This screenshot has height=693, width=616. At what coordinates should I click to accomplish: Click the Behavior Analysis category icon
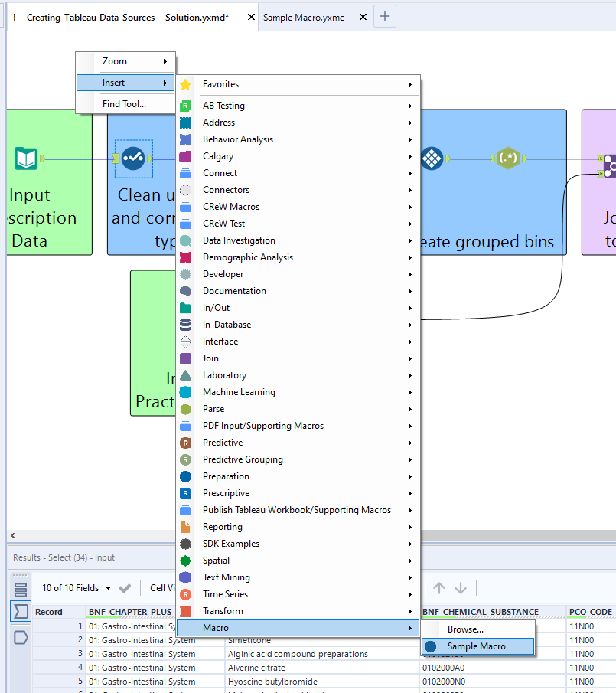[x=186, y=139]
